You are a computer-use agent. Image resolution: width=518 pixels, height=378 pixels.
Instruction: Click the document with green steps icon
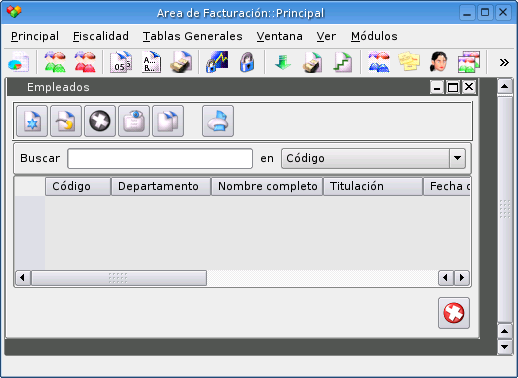point(343,62)
